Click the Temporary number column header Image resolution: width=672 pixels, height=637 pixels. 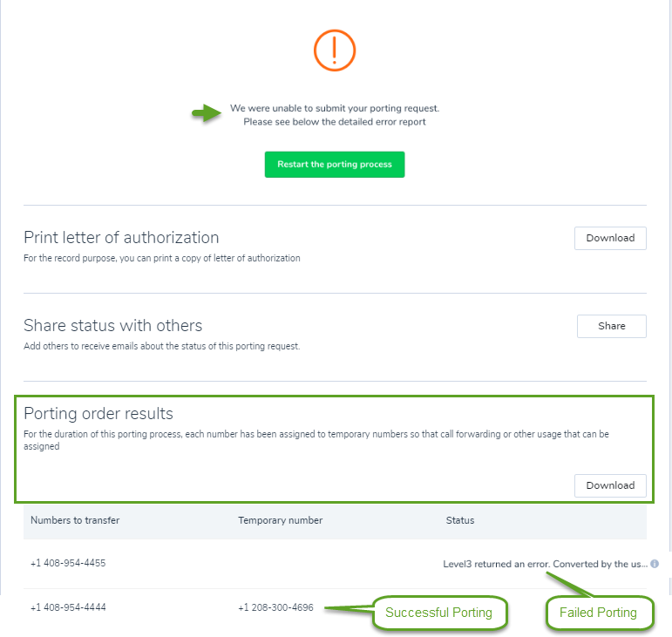pyautogui.click(x=281, y=520)
